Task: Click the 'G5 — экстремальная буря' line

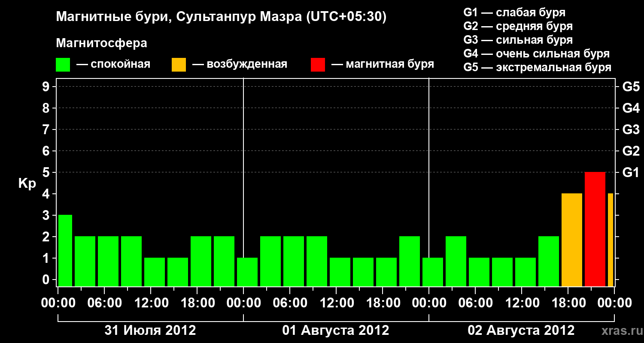Action: 538,67
